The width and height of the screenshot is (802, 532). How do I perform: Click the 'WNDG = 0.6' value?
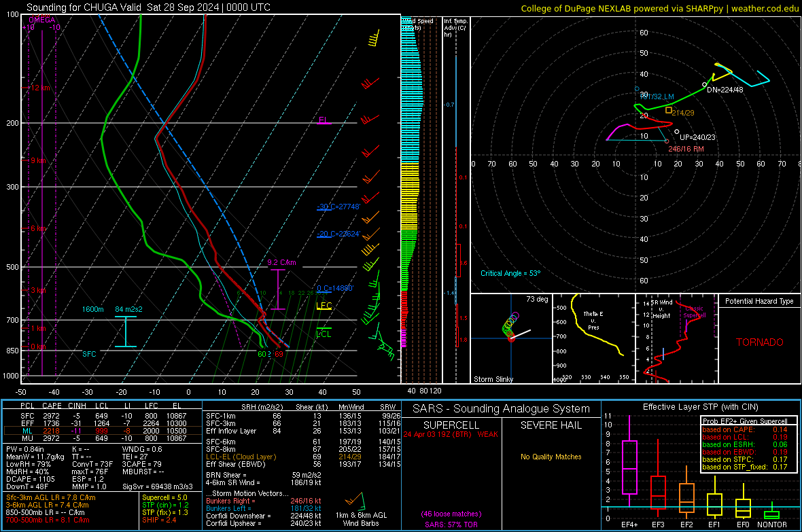[x=142, y=449]
